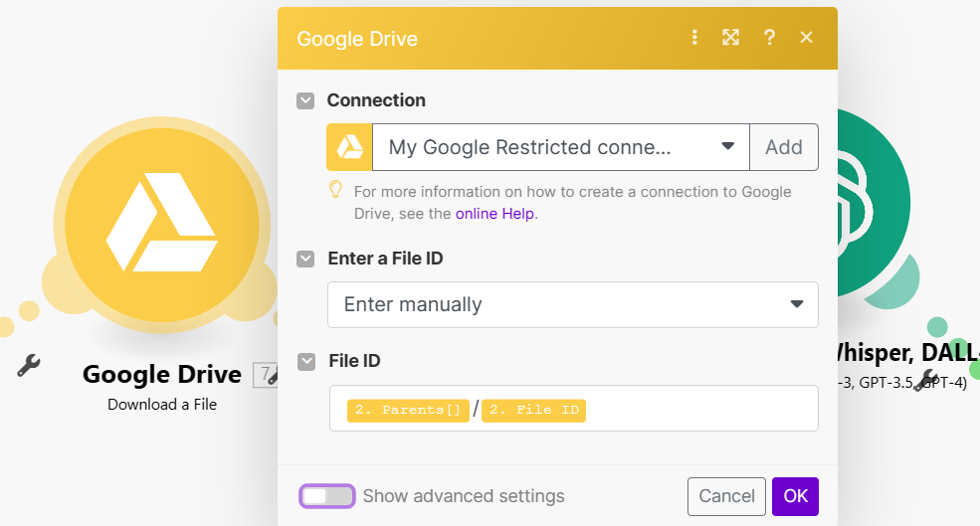Click the lightbulb hint icon
980x526 pixels.
[336, 190]
